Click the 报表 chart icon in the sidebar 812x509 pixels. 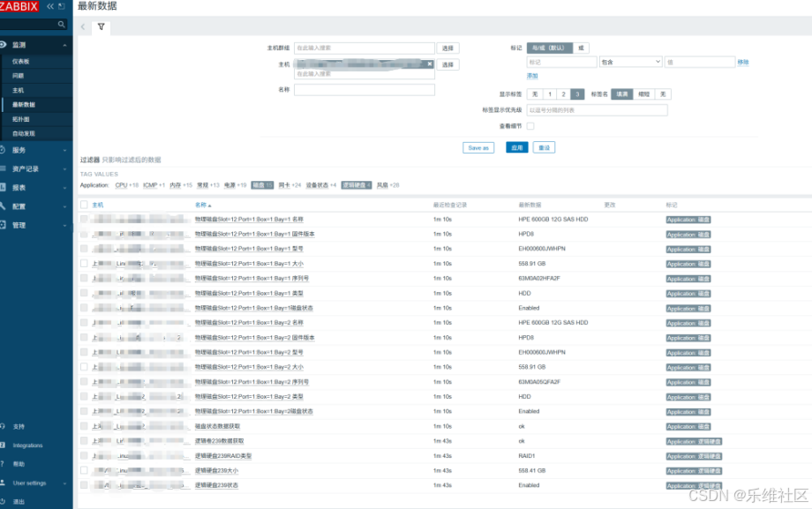tap(4, 187)
